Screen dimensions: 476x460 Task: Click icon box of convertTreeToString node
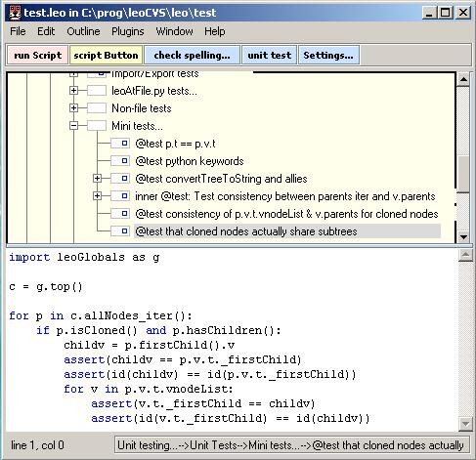click(x=119, y=179)
